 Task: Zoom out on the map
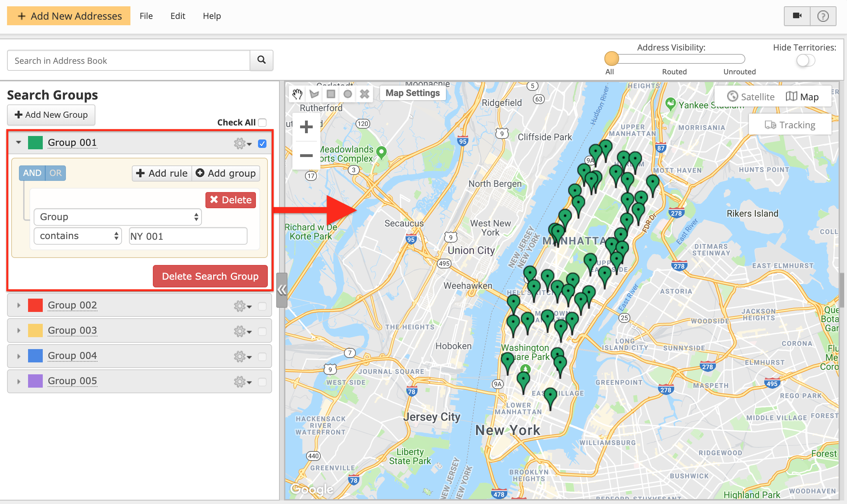click(x=306, y=155)
